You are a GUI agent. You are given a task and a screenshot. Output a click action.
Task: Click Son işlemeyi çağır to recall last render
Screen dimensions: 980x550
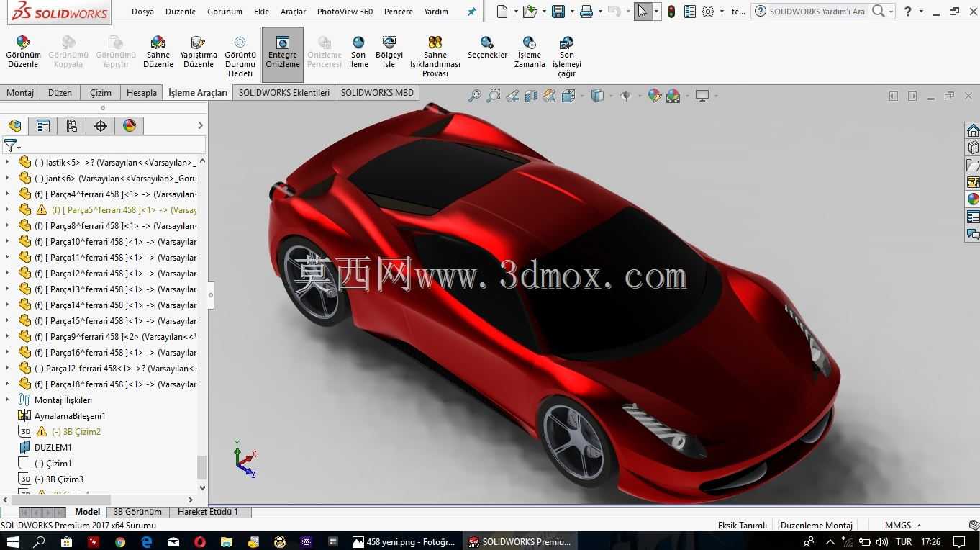tap(567, 56)
